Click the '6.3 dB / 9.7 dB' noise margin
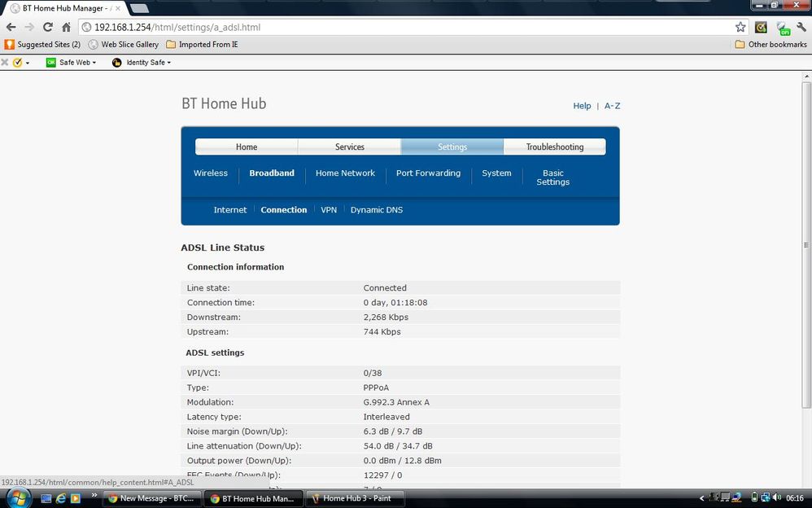The height and width of the screenshot is (508, 812). tap(392, 431)
